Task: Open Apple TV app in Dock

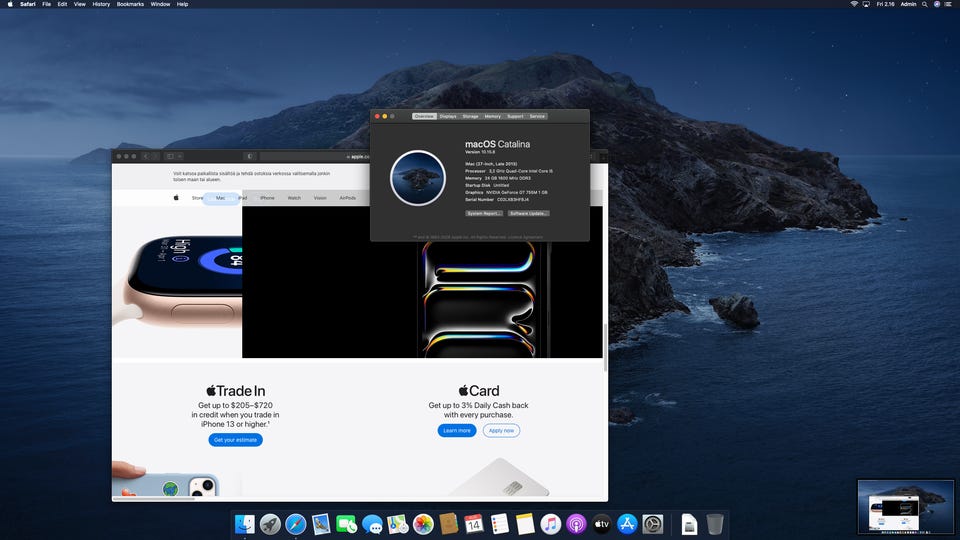Action: point(602,524)
